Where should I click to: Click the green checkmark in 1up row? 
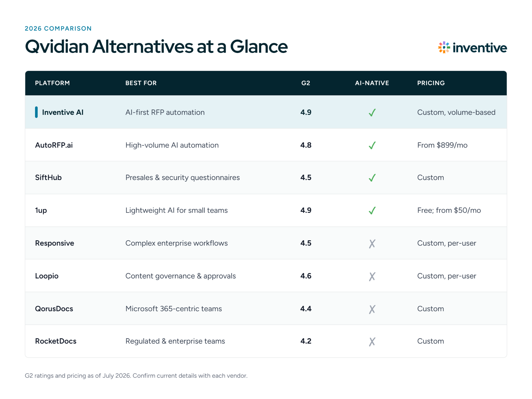[372, 210]
